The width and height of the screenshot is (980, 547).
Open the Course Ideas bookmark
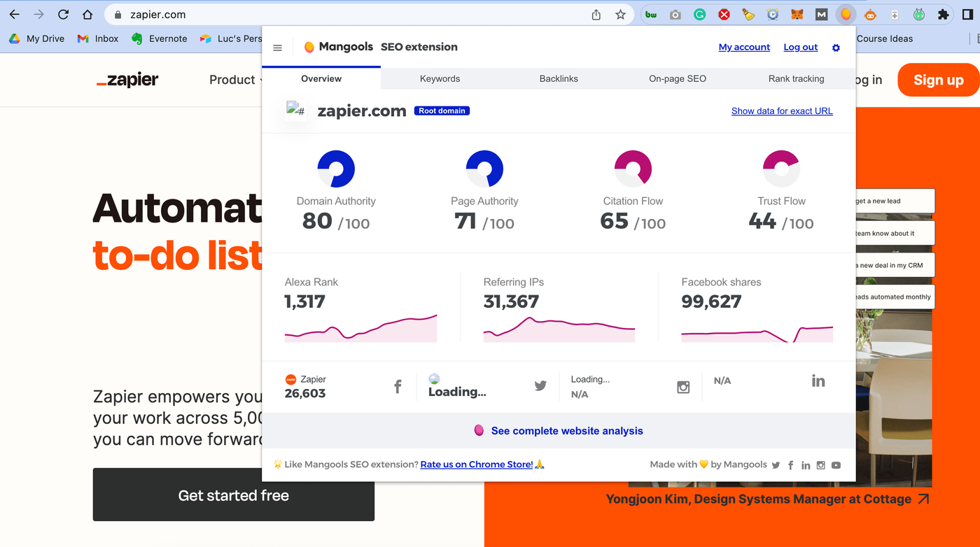click(x=885, y=38)
